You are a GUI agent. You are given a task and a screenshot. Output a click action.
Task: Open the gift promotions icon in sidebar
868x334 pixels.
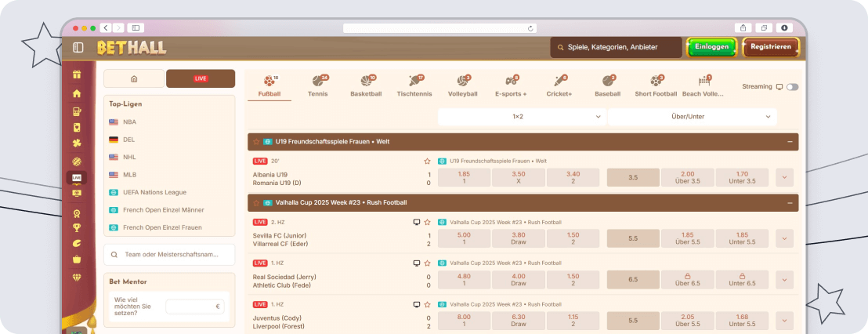(77, 74)
